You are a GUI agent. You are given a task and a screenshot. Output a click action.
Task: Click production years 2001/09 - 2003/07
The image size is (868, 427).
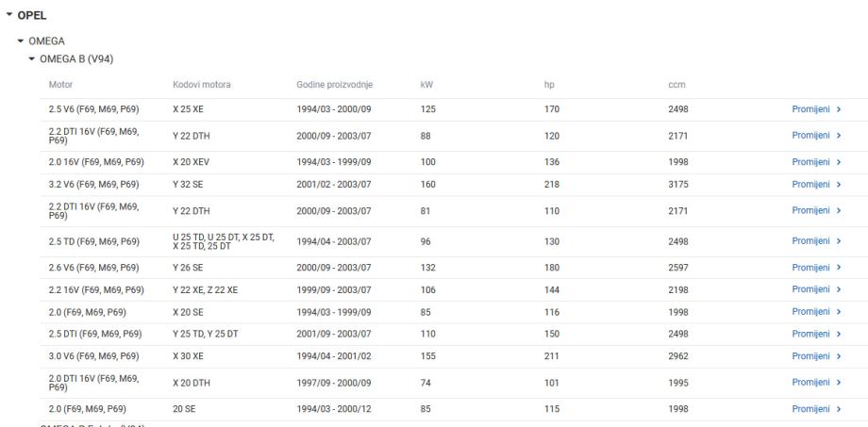[x=334, y=334]
